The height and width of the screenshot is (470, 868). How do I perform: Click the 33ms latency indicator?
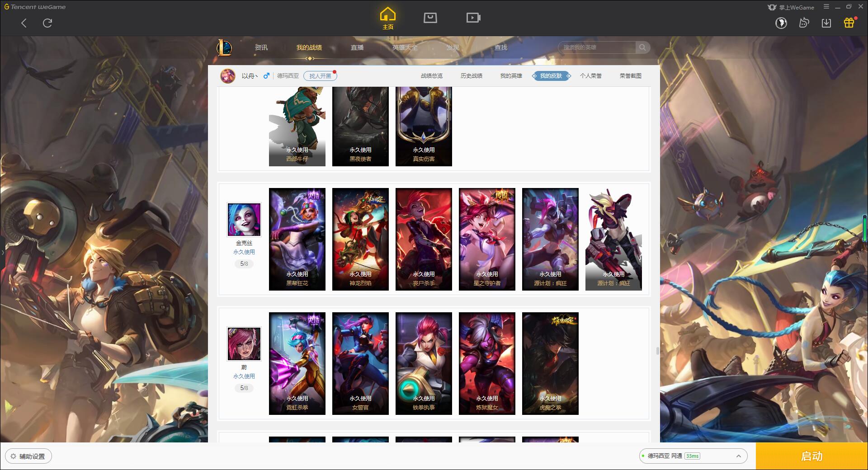pos(692,456)
